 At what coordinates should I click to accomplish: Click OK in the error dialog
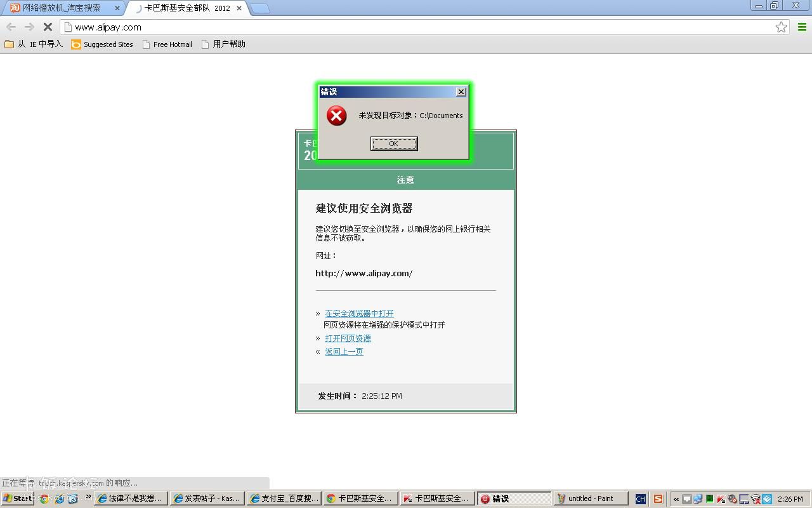pos(394,144)
